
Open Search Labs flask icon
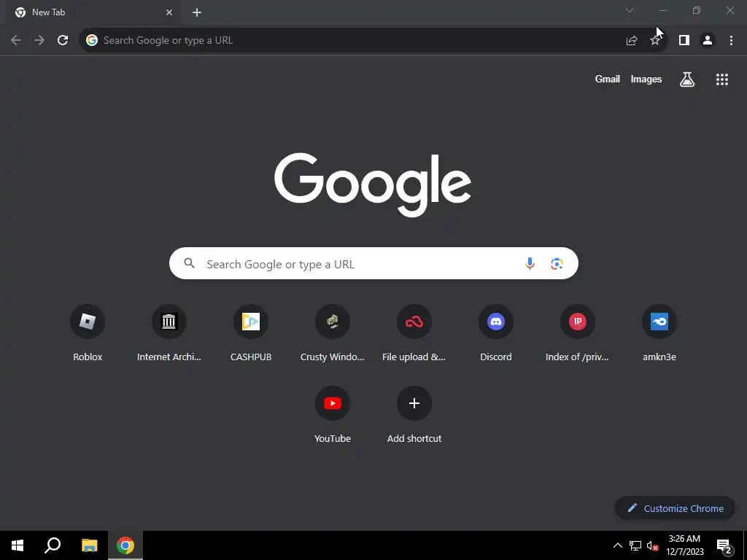tap(687, 79)
